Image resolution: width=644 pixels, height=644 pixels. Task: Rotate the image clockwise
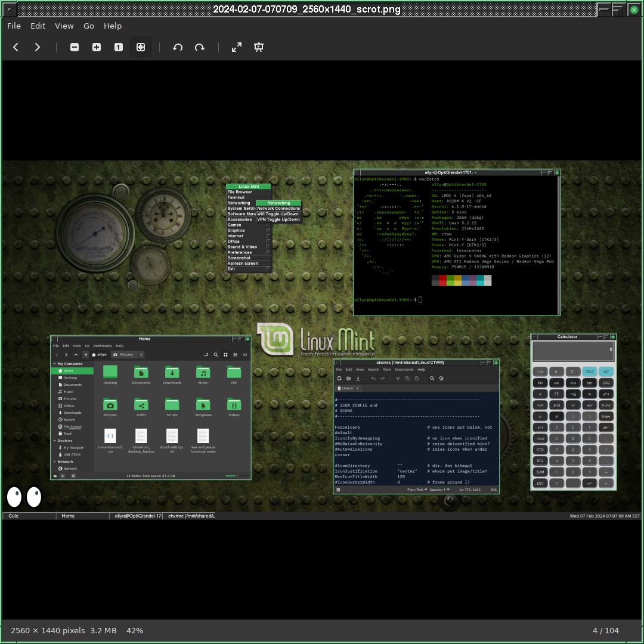(200, 47)
